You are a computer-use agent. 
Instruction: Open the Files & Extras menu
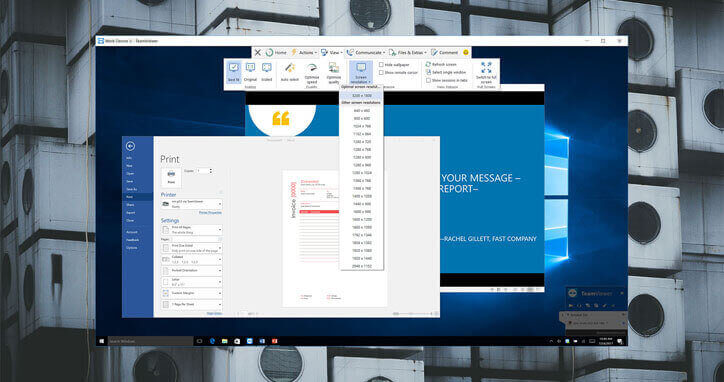tap(408, 53)
